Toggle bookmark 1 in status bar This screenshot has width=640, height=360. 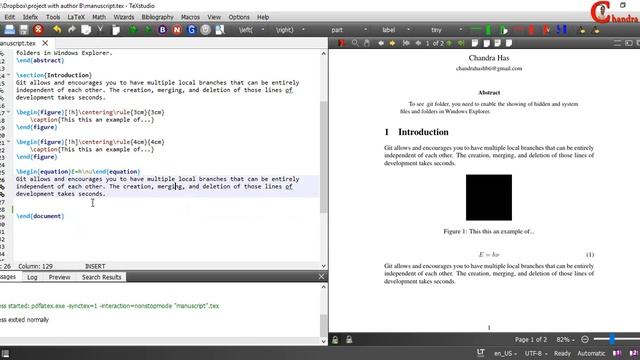617,353
